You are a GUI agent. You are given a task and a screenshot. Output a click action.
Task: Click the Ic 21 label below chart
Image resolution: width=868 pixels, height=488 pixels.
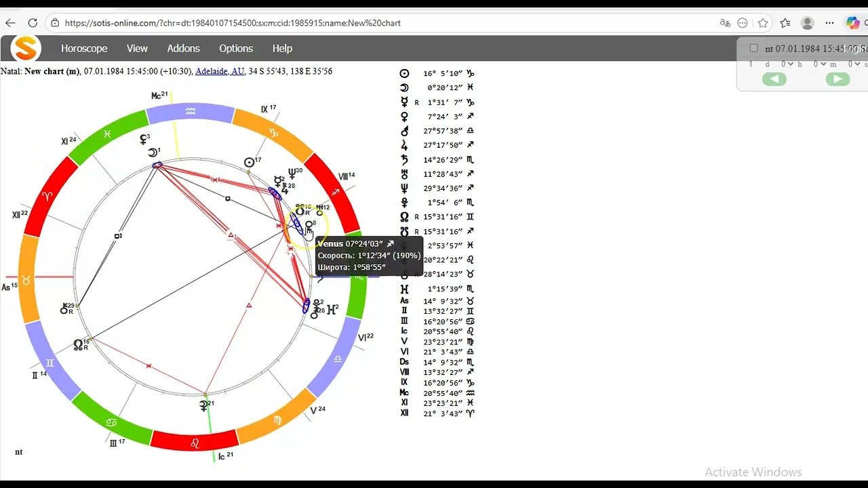coord(226,455)
